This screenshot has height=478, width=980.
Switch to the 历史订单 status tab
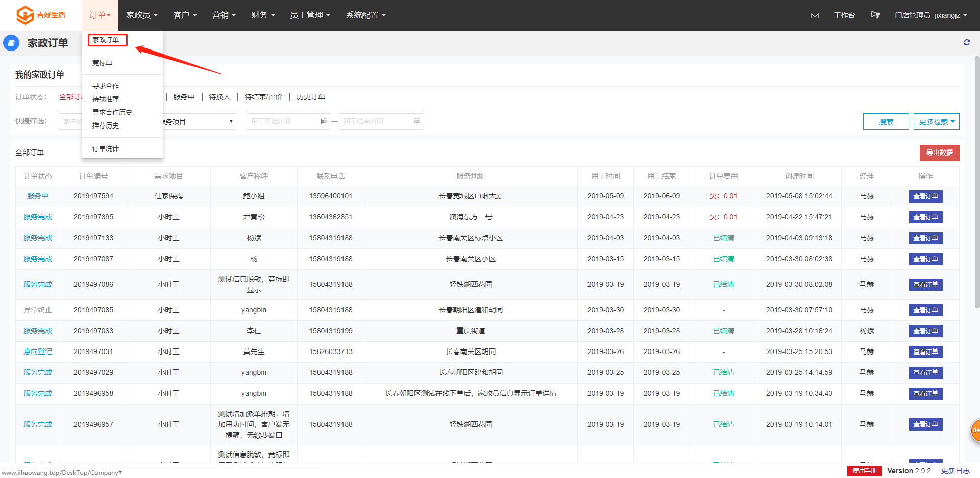click(x=311, y=97)
